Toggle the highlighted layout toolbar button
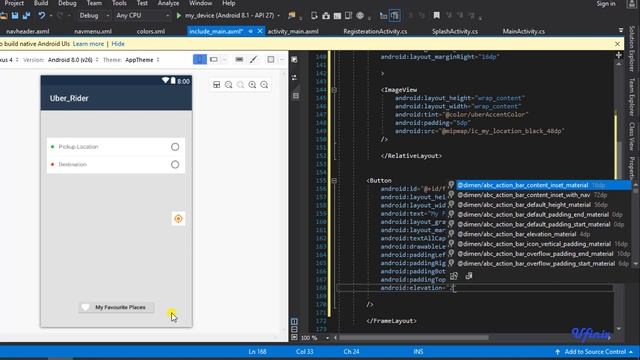The image size is (640, 360). tap(395, 16)
